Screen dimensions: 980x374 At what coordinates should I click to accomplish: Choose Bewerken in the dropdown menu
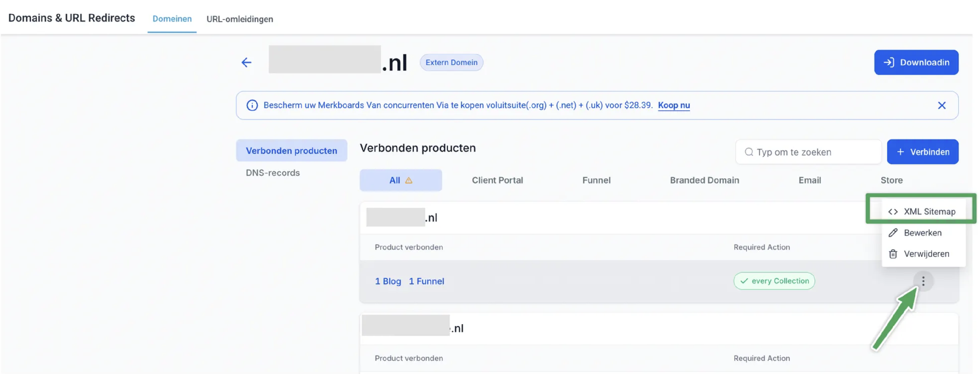coord(922,233)
